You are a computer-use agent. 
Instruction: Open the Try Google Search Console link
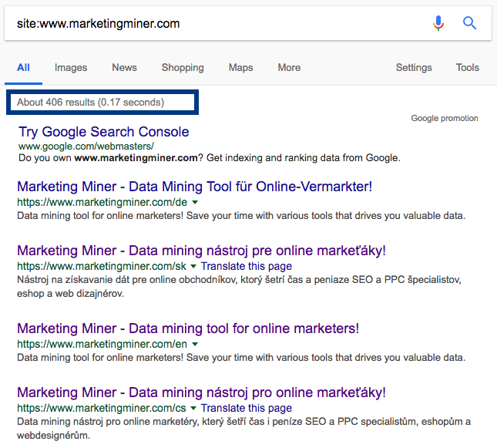[x=104, y=132]
